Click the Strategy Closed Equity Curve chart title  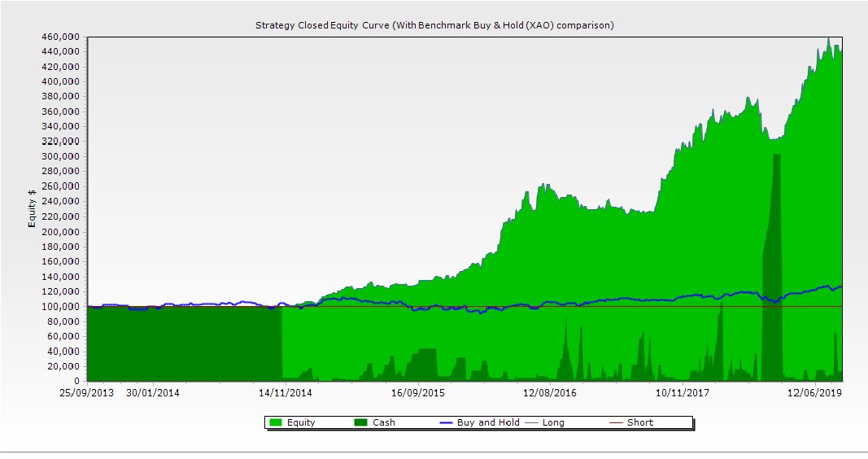[x=434, y=25]
